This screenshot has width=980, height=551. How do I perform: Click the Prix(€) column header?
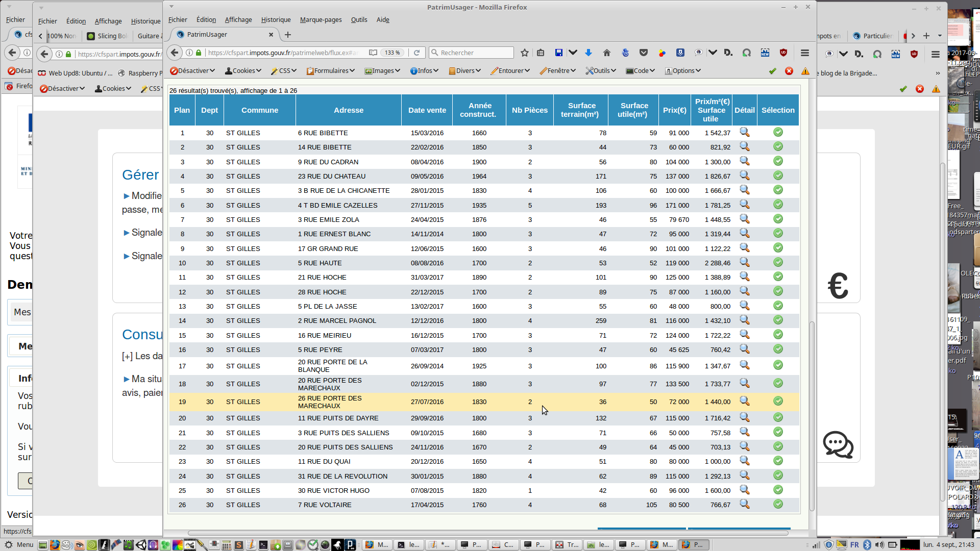click(x=674, y=110)
